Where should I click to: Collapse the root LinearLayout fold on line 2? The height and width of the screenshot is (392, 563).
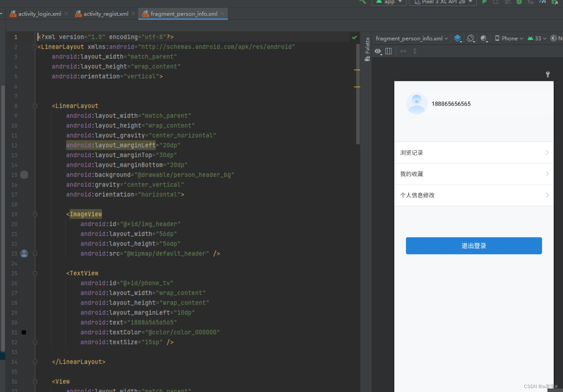click(35, 47)
